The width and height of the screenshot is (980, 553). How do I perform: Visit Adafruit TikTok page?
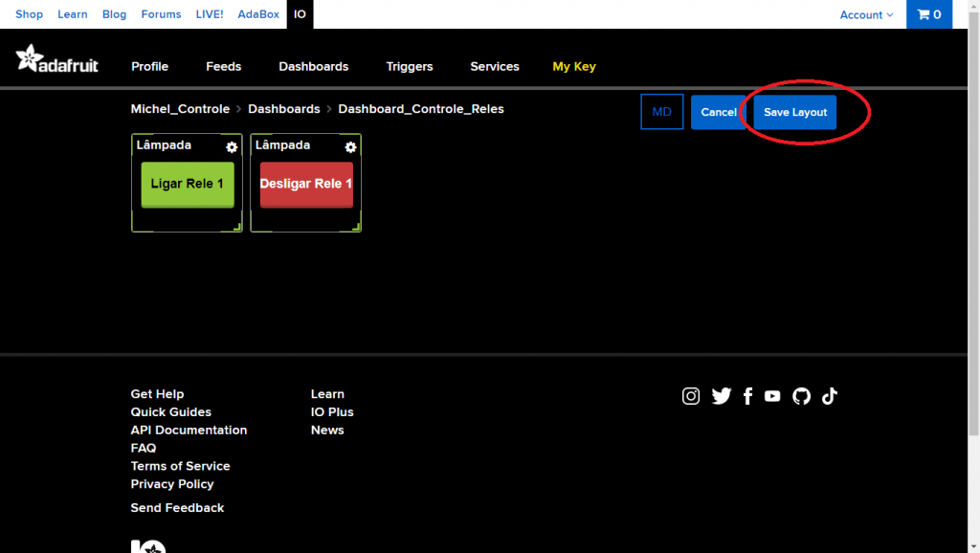point(830,395)
